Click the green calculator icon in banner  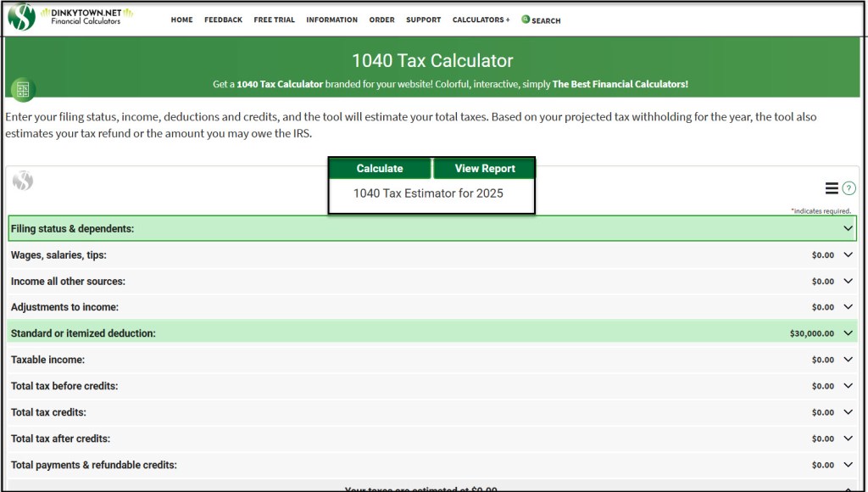tap(23, 89)
